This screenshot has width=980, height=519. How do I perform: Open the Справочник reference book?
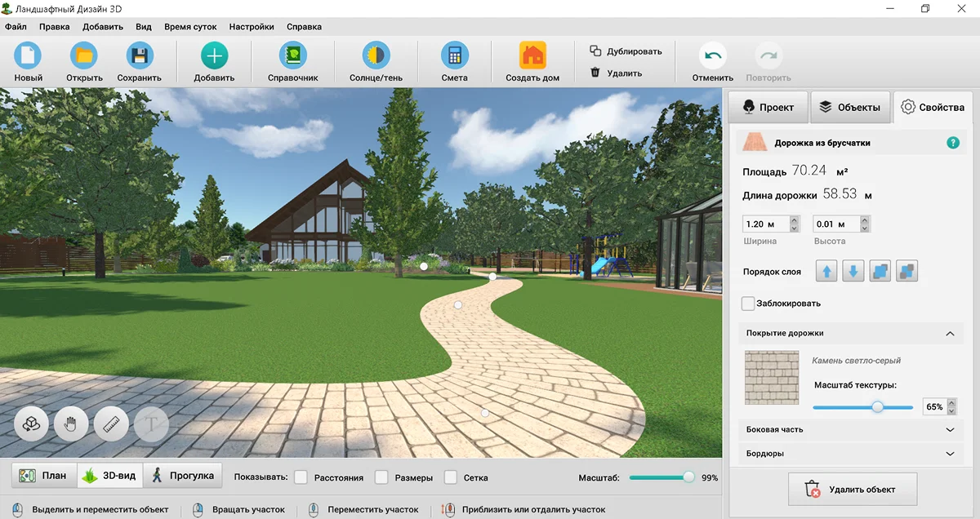pyautogui.click(x=292, y=56)
